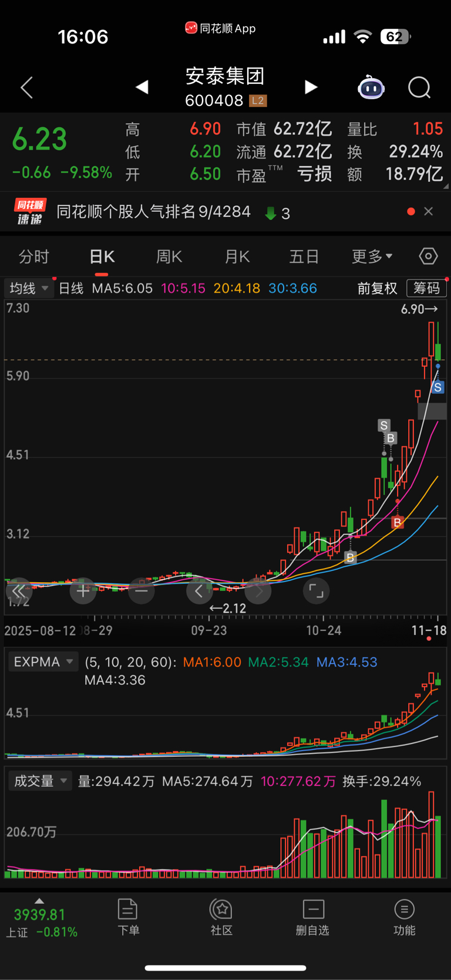The image size is (451, 980).
Task: Tap the L2 level badge
Action: coord(258,101)
